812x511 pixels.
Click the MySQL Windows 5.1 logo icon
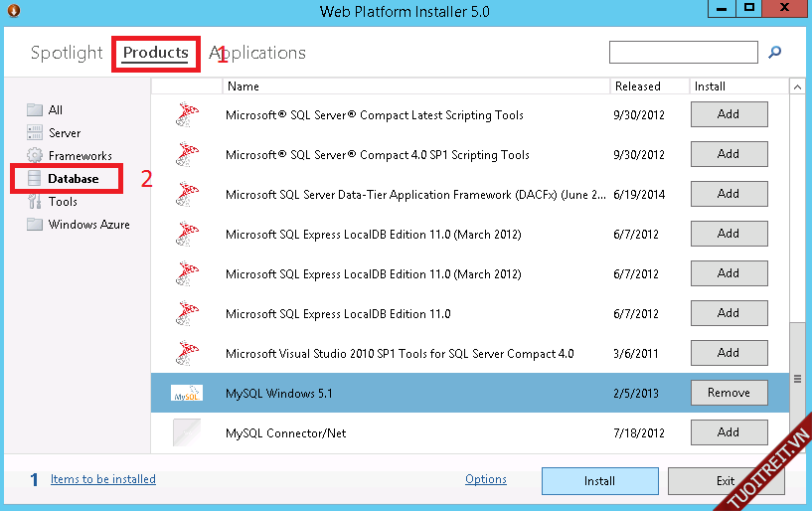tap(186, 393)
